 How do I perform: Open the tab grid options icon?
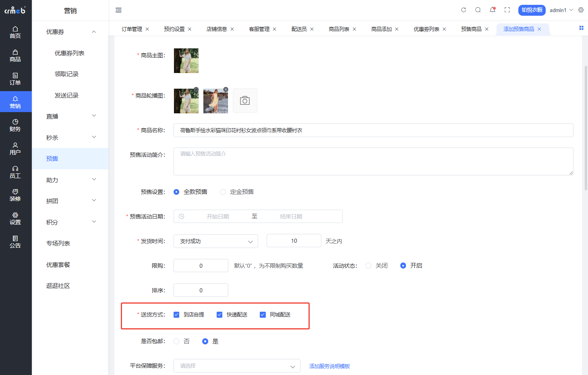581,28
